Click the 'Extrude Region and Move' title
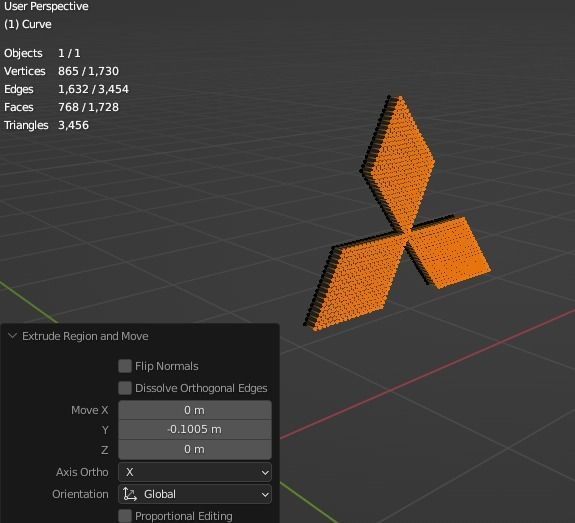575x523 pixels. 85,336
